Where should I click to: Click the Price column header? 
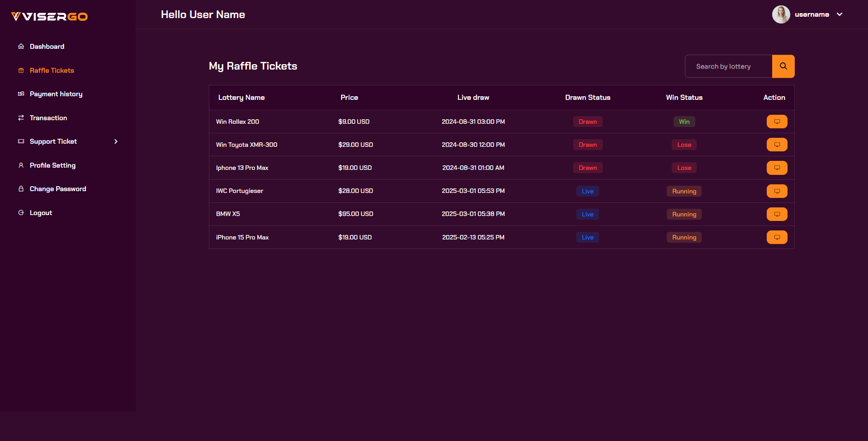tap(349, 98)
